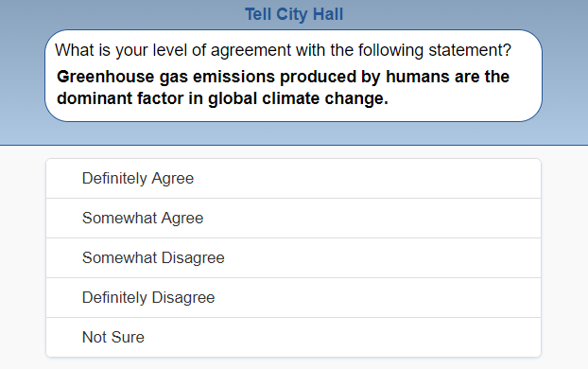Viewport: 588px width, 369px height.
Task: Click the 'Tell' word in page header
Action: (x=258, y=14)
